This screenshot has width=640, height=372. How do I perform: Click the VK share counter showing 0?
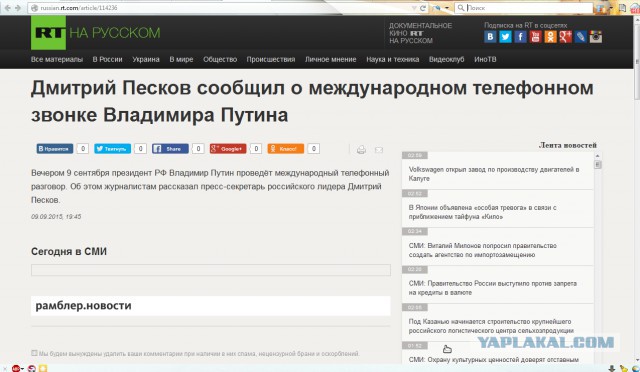pos(82,149)
